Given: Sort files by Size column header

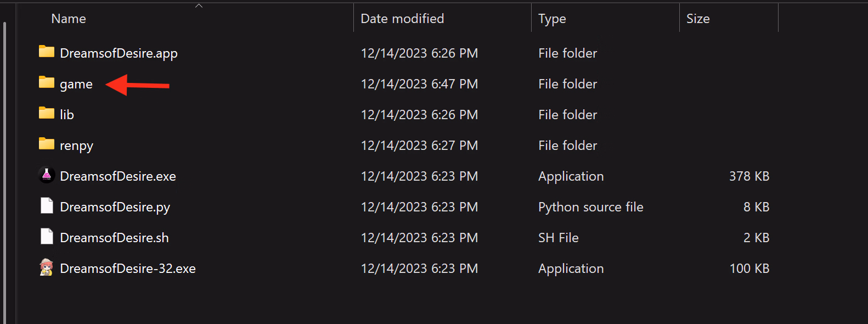Looking at the screenshot, I should (698, 19).
